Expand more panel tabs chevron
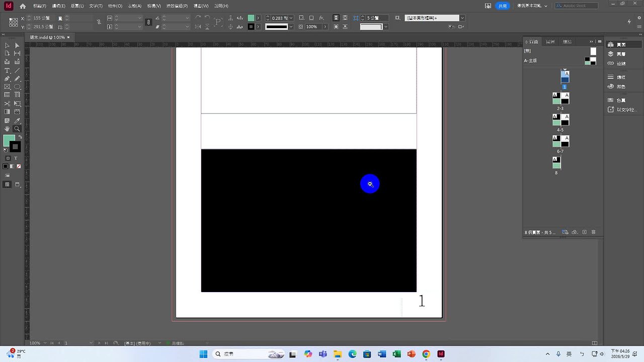Image resolution: width=644 pixels, height=362 pixels. coord(591,42)
